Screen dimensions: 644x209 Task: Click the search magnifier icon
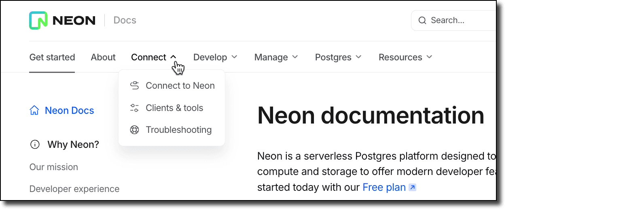pos(422,20)
